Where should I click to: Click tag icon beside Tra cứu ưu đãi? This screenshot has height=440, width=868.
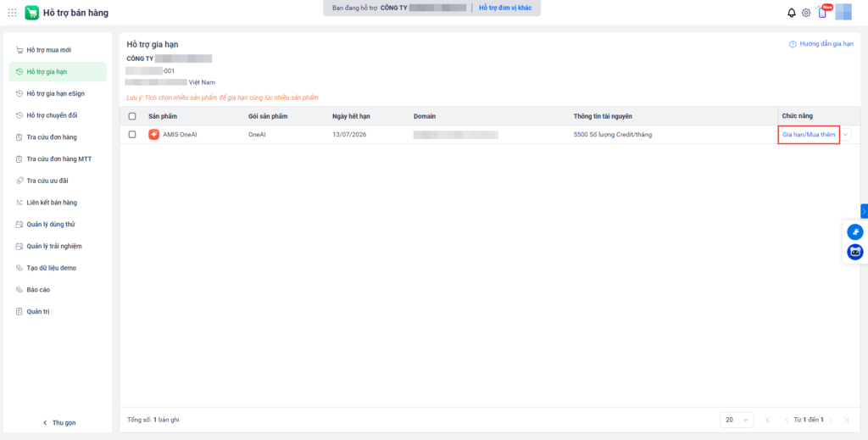point(19,181)
